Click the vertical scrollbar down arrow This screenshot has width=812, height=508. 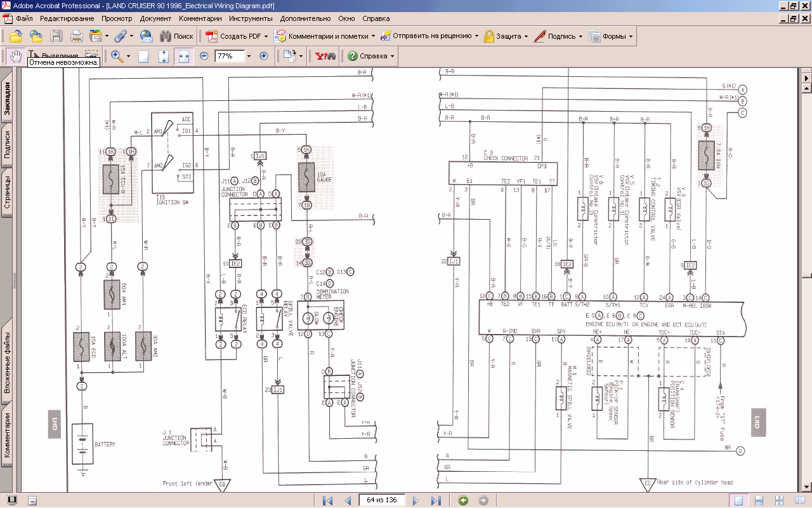pos(806,487)
